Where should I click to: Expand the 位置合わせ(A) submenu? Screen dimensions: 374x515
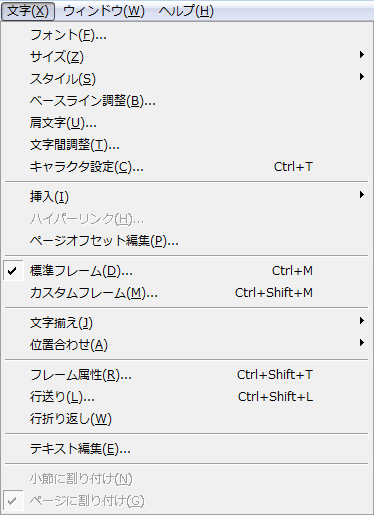click(x=187, y=345)
